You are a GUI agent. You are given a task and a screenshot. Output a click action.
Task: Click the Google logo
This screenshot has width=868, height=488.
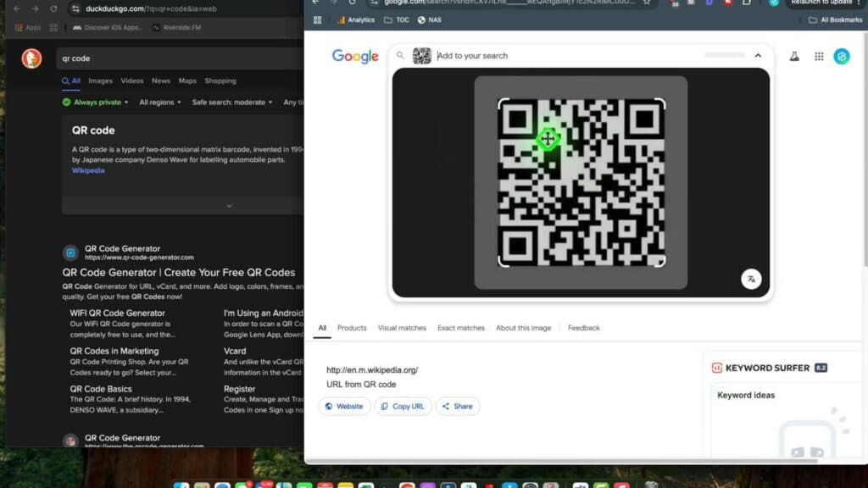[x=355, y=56]
